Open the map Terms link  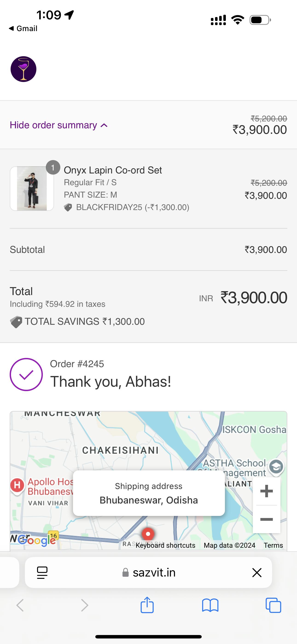point(273,545)
